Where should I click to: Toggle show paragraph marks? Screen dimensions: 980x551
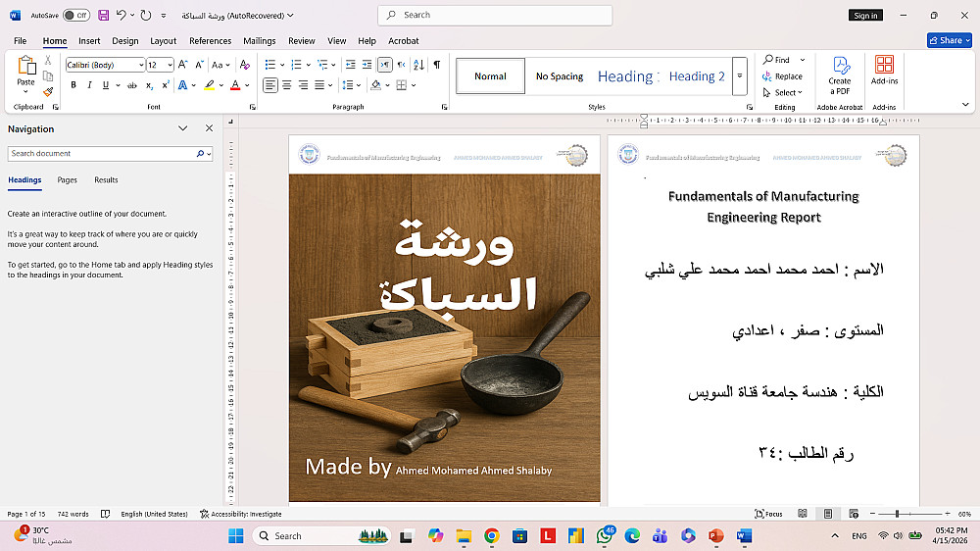437,65
